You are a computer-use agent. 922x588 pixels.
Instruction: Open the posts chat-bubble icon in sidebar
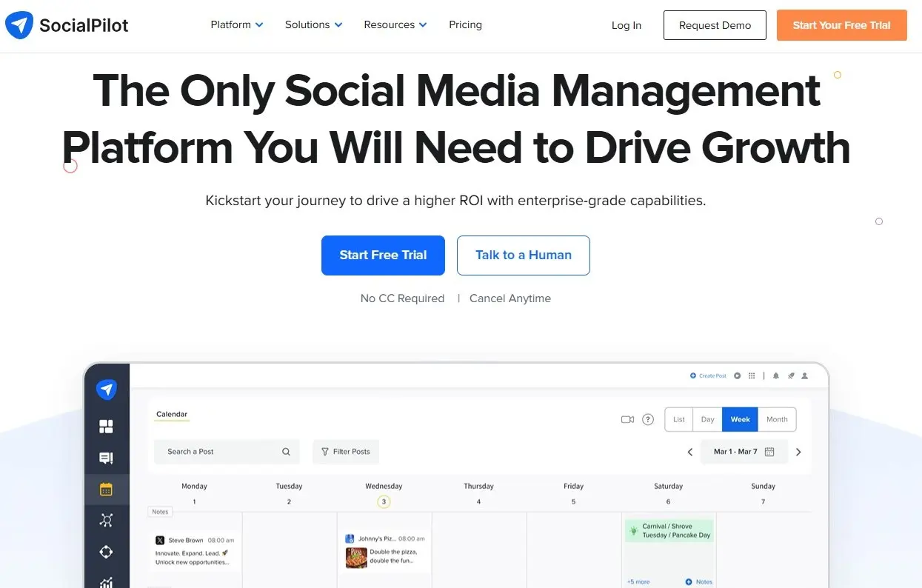(106, 458)
